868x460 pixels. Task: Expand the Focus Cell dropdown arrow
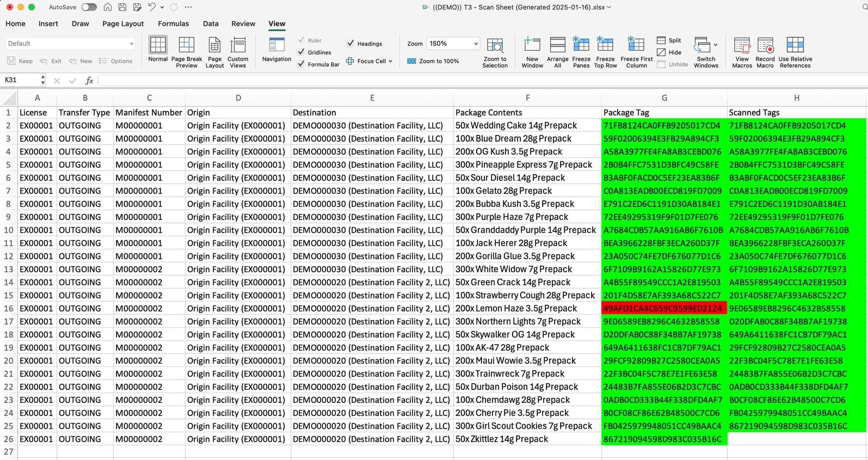(x=391, y=61)
